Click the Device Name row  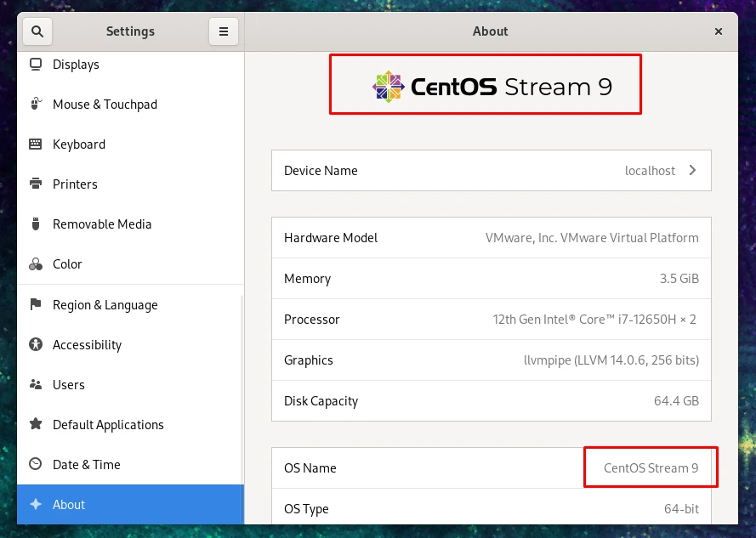coord(492,170)
